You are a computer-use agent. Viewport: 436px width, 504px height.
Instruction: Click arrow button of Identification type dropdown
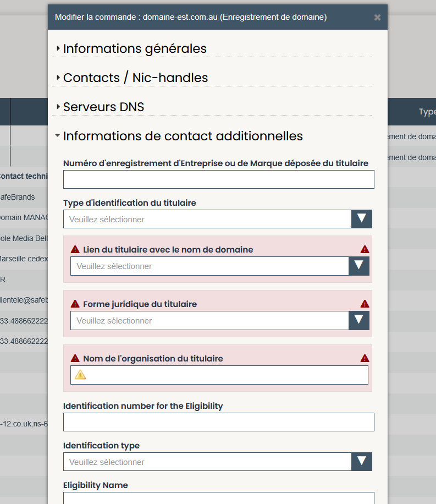[362, 462]
